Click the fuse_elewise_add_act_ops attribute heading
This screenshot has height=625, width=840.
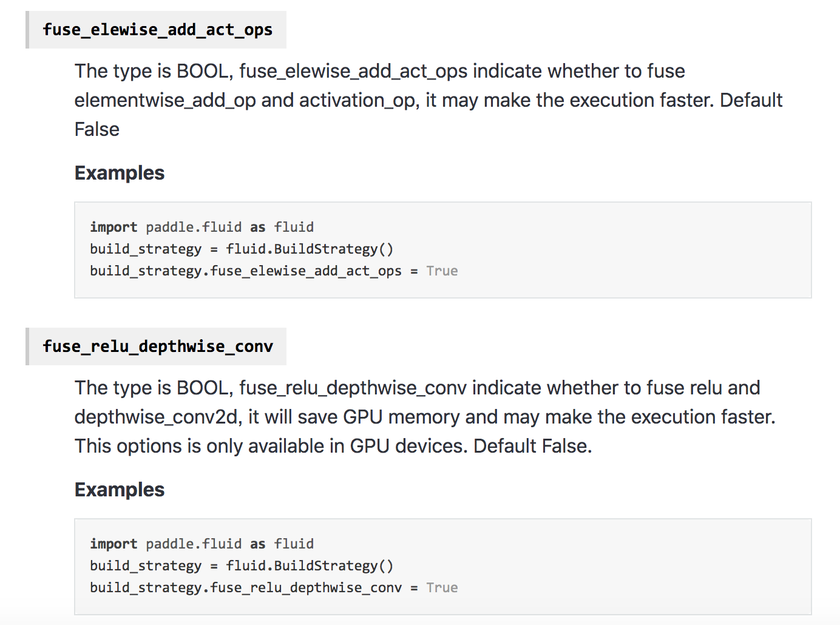tap(157, 30)
